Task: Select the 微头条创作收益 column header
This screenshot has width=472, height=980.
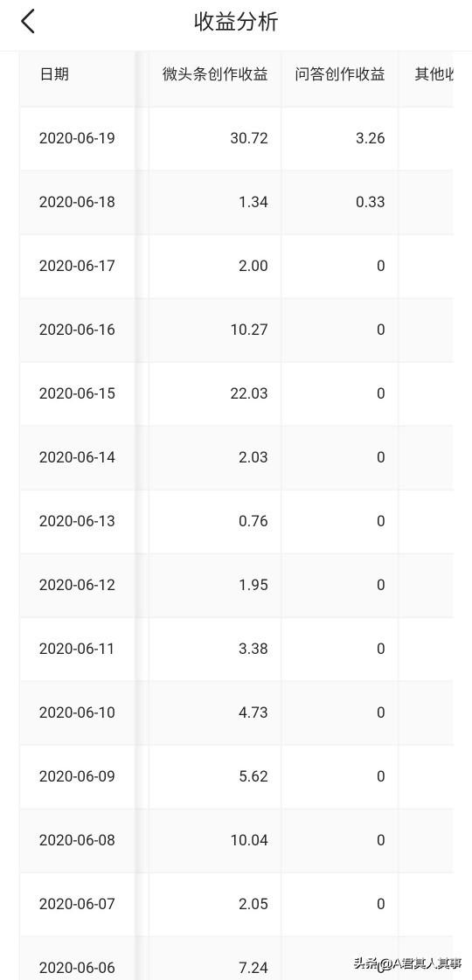Action: tap(214, 74)
